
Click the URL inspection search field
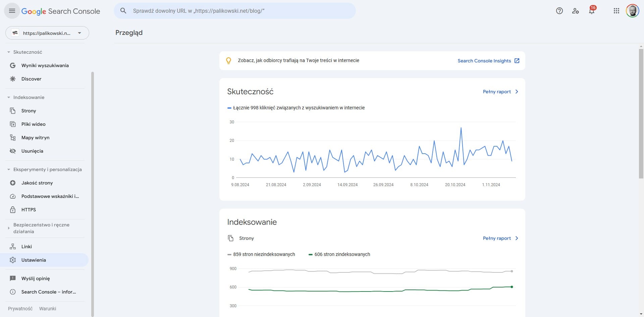click(235, 11)
